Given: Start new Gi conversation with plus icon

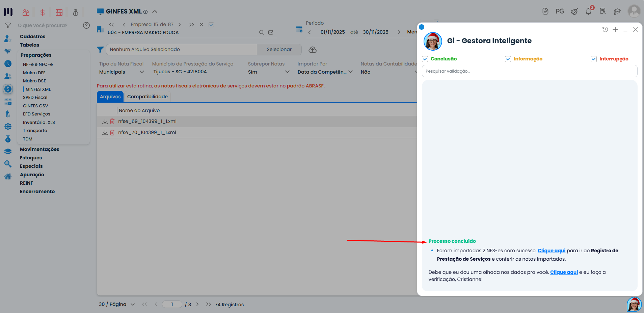Looking at the screenshot, I should click(615, 29).
